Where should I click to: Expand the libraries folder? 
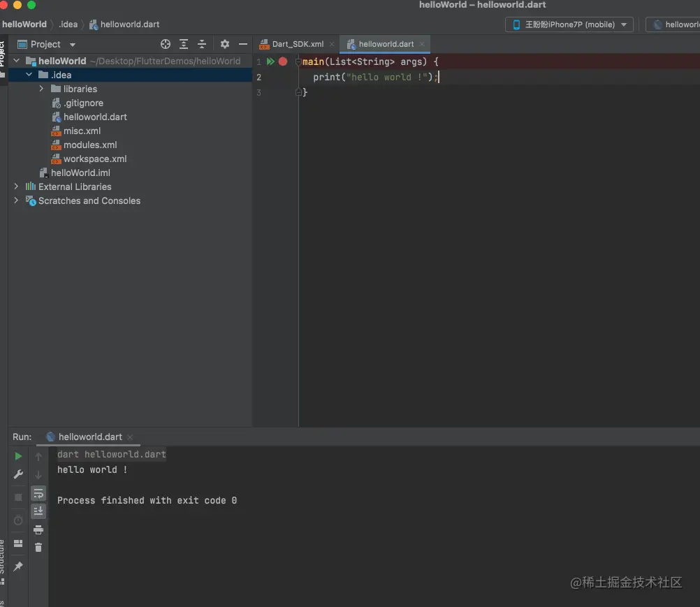pos(41,89)
